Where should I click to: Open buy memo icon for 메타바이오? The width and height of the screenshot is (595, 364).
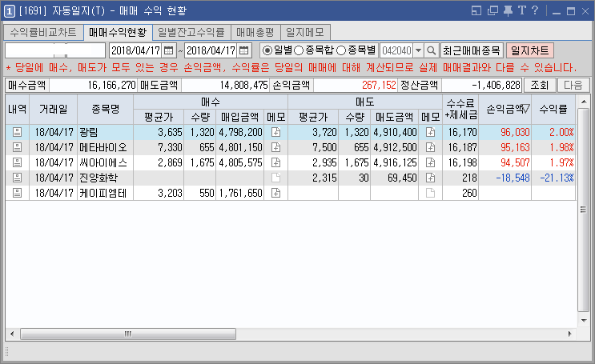275,147
